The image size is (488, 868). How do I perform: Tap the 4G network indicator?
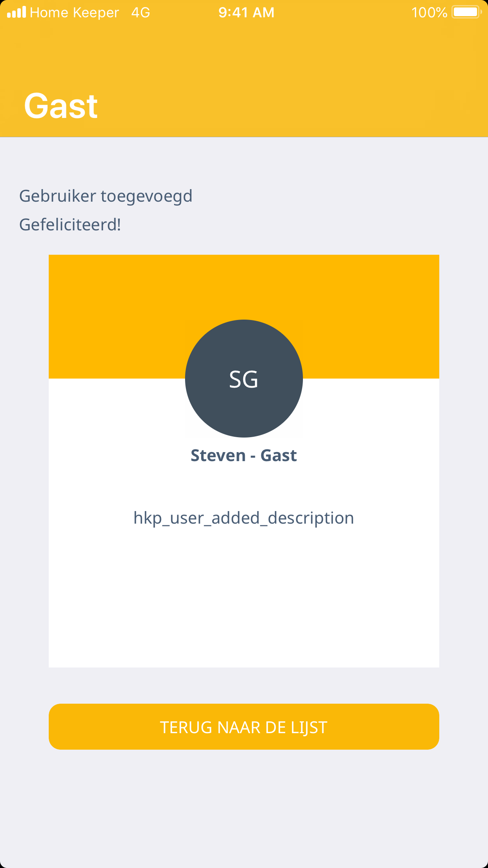[x=141, y=13]
